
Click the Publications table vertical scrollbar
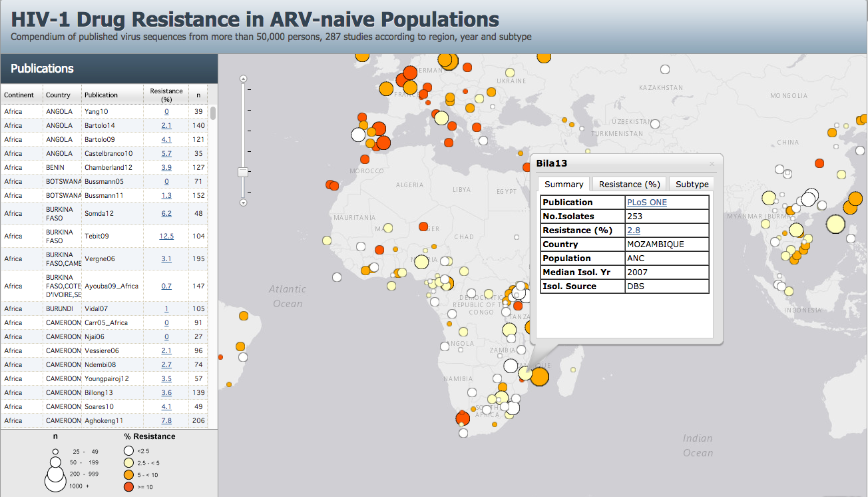click(x=213, y=113)
